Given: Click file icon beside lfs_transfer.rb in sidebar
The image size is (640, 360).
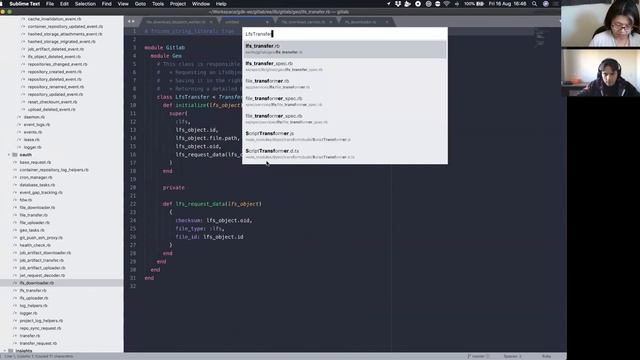Looking at the screenshot, I should [15, 291].
